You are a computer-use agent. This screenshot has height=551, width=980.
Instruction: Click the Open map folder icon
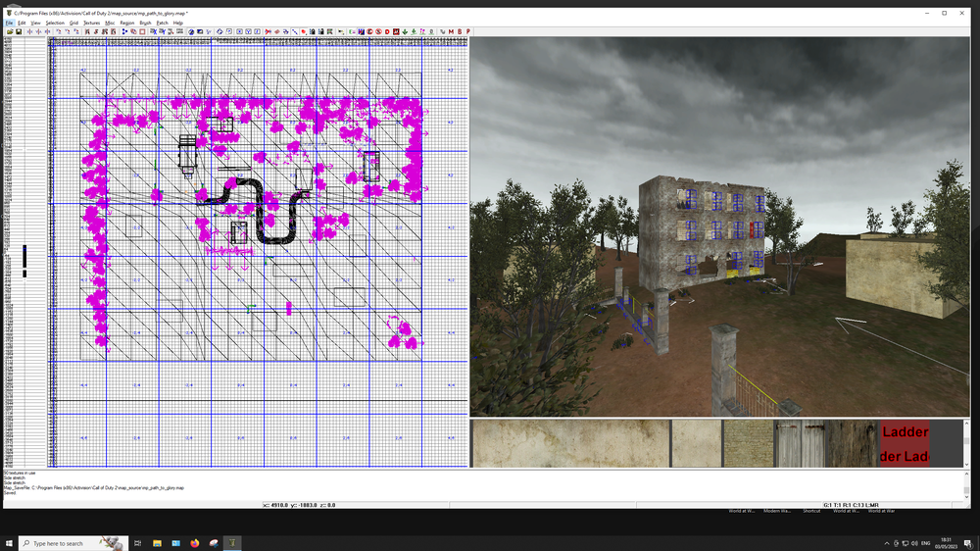click(x=9, y=31)
